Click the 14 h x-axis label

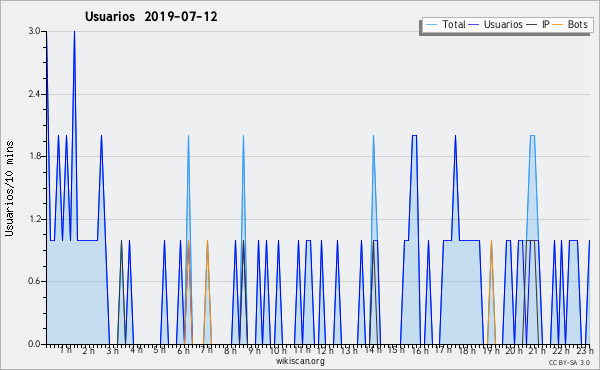coord(373,350)
